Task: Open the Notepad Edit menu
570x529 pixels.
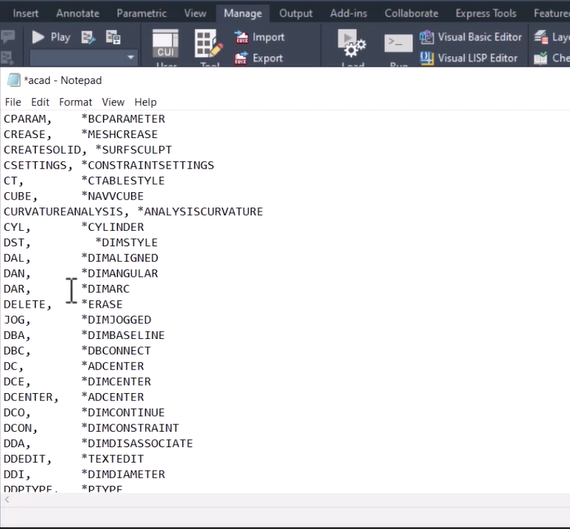Action: click(40, 102)
